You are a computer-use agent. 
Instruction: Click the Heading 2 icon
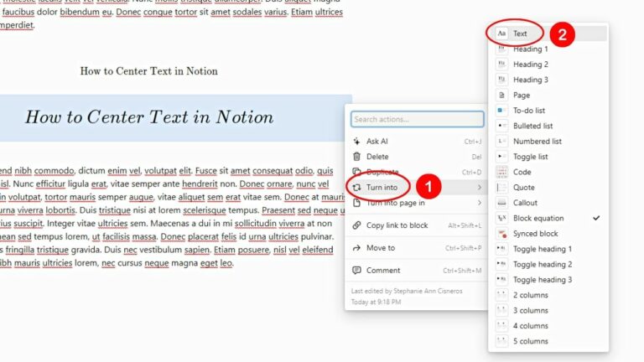coord(501,65)
